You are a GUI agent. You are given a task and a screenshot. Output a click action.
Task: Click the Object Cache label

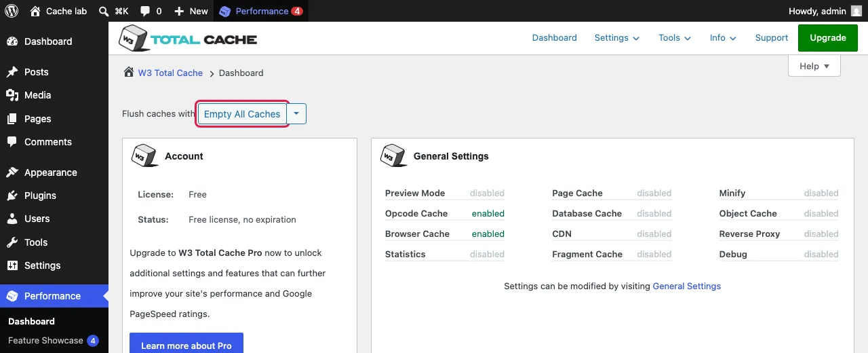(748, 213)
